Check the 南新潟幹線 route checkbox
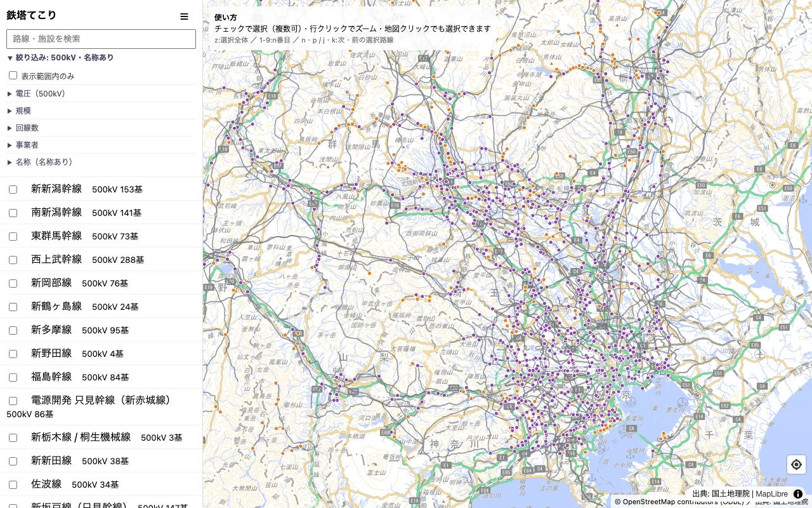 [13, 213]
